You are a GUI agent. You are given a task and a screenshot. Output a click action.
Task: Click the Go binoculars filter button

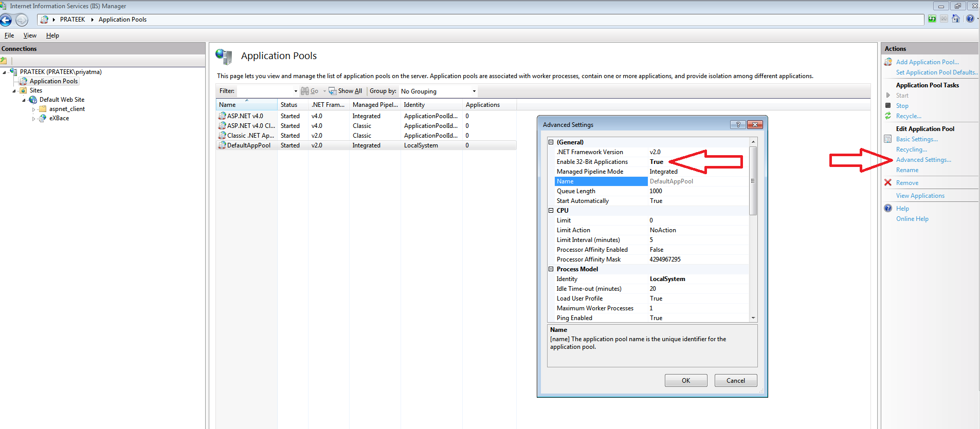pyautogui.click(x=310, y=91)
